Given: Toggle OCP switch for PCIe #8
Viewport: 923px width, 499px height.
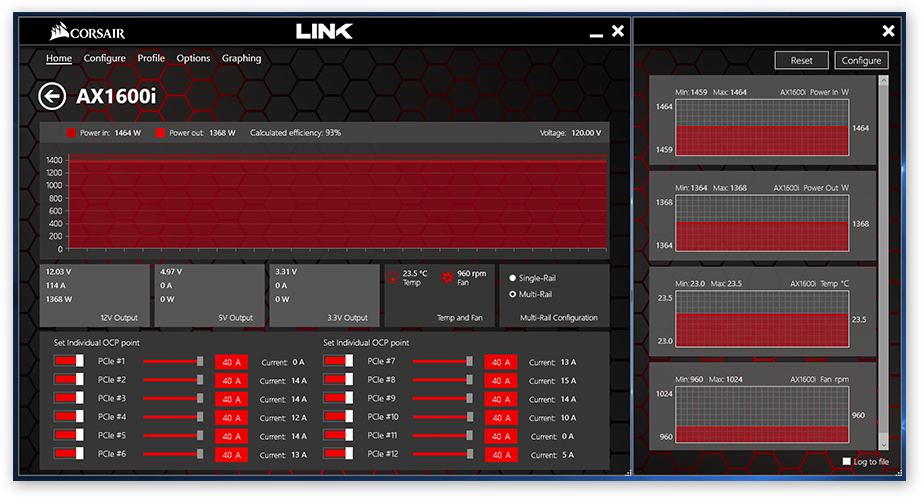Looking at the screenshot, I should [x=338, y=380].
